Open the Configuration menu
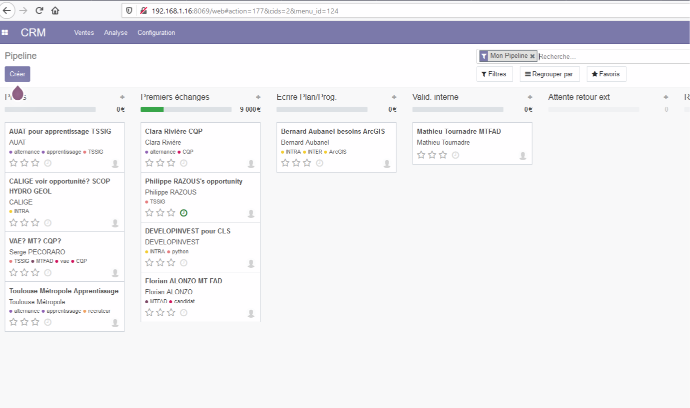Screen dimensions: 690x408 156,33
